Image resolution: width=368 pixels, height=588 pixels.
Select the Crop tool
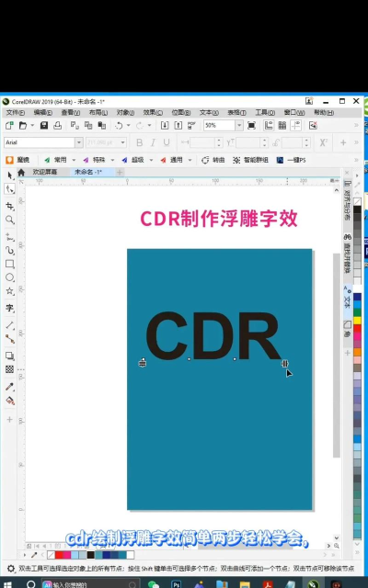click(10, 206)
